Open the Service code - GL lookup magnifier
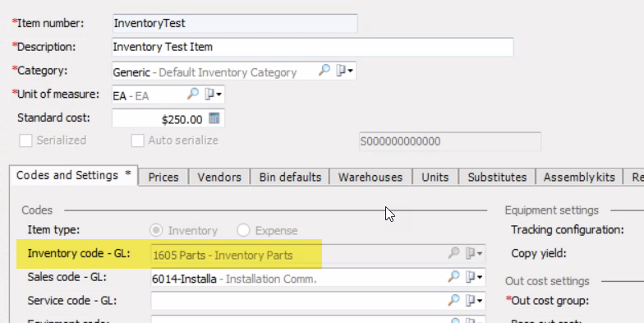 click(x=453, y=301)
